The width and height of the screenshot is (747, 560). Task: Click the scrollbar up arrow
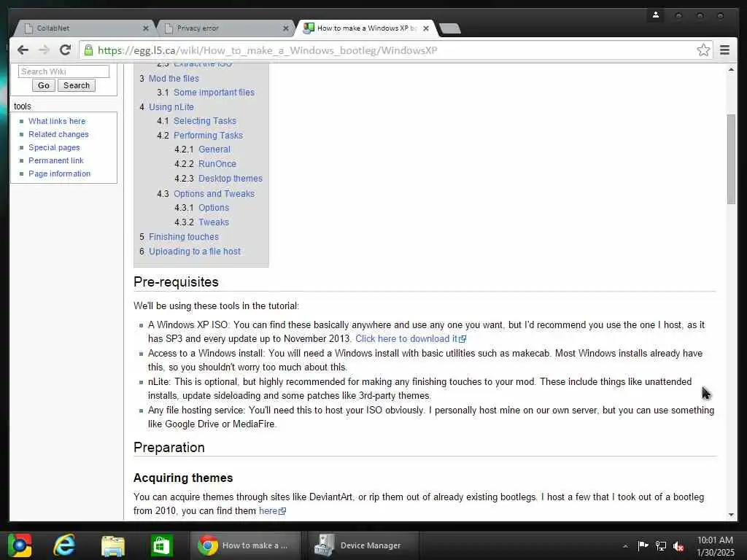pyautogui.click(x=731, y=69)
